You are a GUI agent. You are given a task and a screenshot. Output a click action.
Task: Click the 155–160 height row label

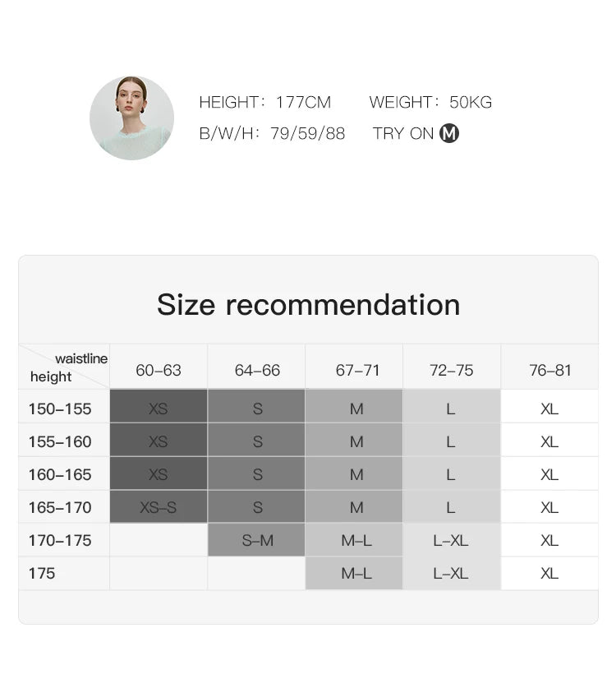pyautogui.click(x=60, y=441)
